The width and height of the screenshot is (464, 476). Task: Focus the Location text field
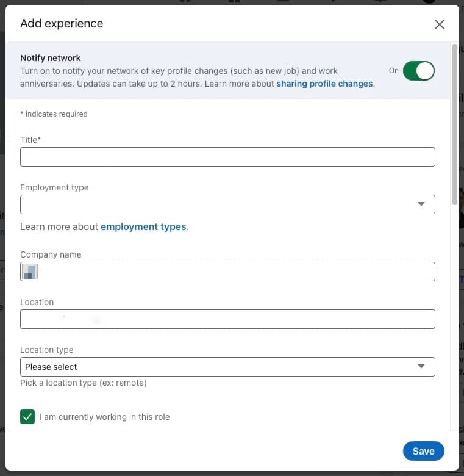click(227, 319)
